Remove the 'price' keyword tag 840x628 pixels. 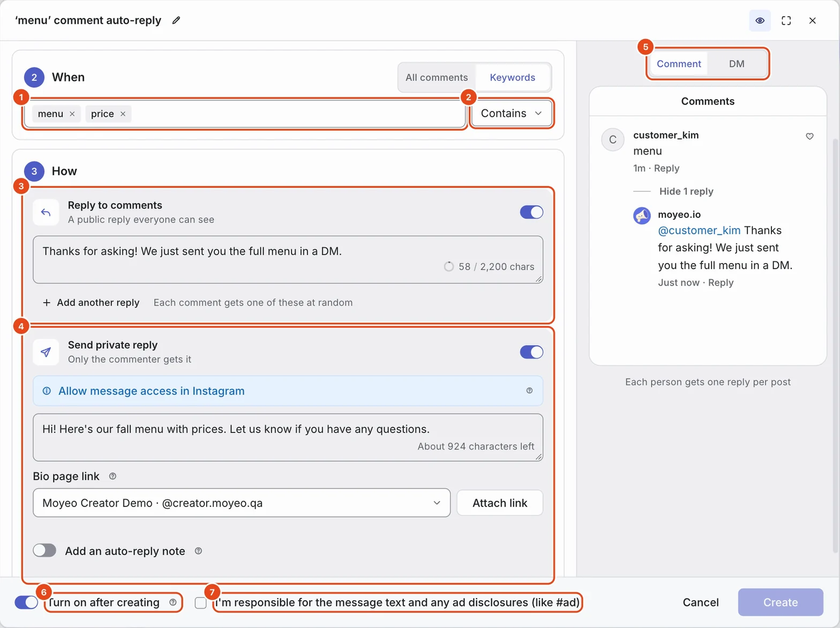point(123,114)
